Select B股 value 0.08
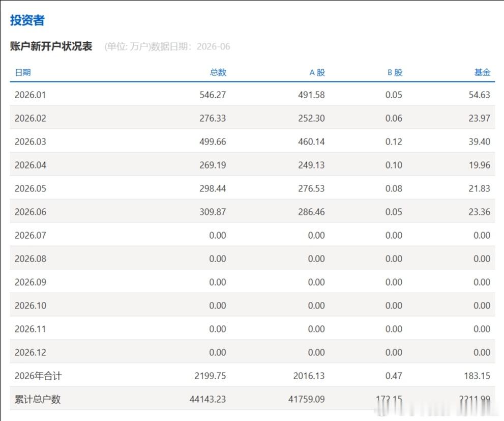 [x=394, y=188]
